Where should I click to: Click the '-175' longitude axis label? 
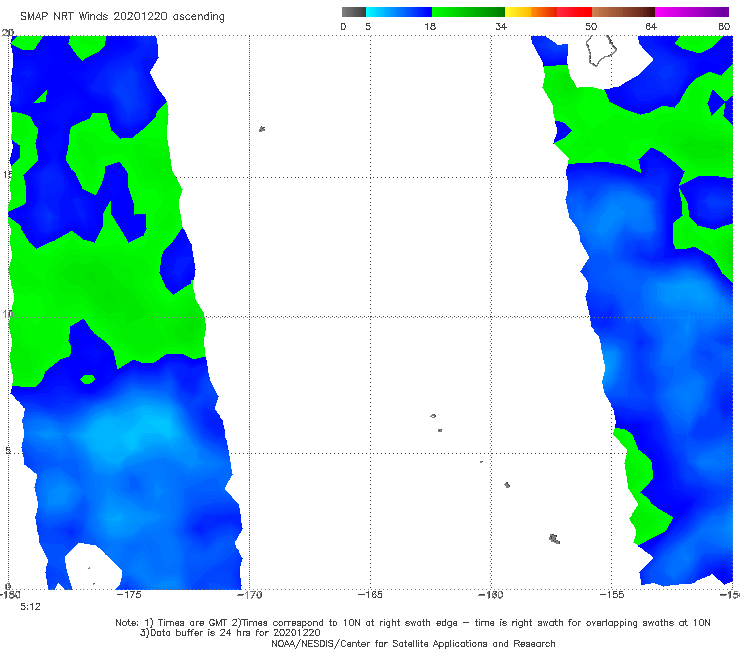tap(129, 595)
